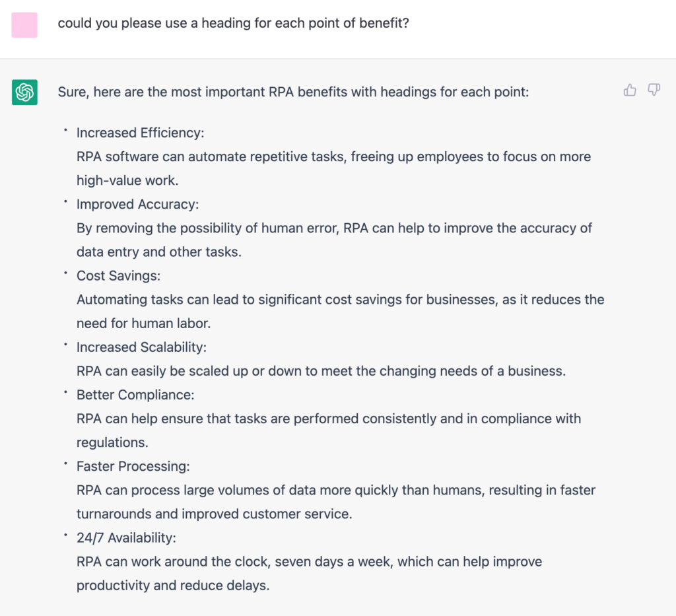Click the thumbs down icon
676x616 pixels.
pyautogui.click(x=654, y=90)
